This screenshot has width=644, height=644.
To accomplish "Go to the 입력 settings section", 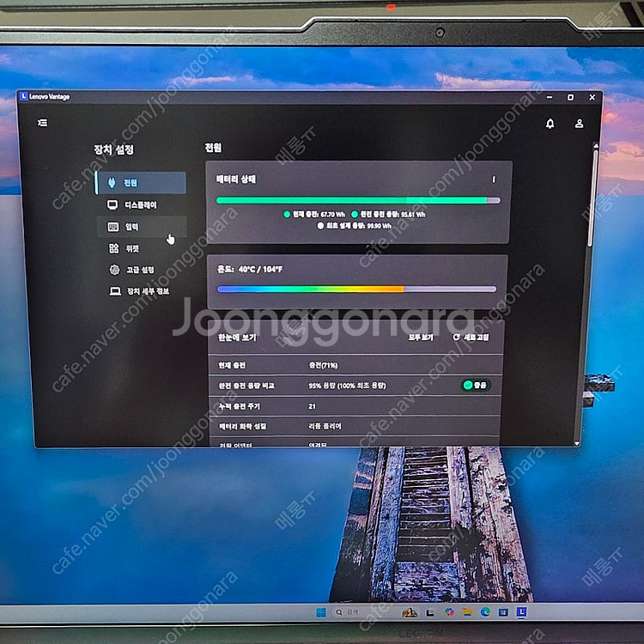I will pos(131,227).
